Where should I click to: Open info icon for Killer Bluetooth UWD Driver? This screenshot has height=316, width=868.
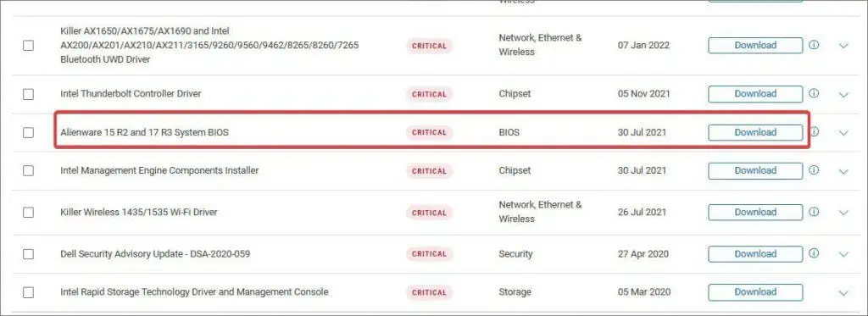(814, 46)
